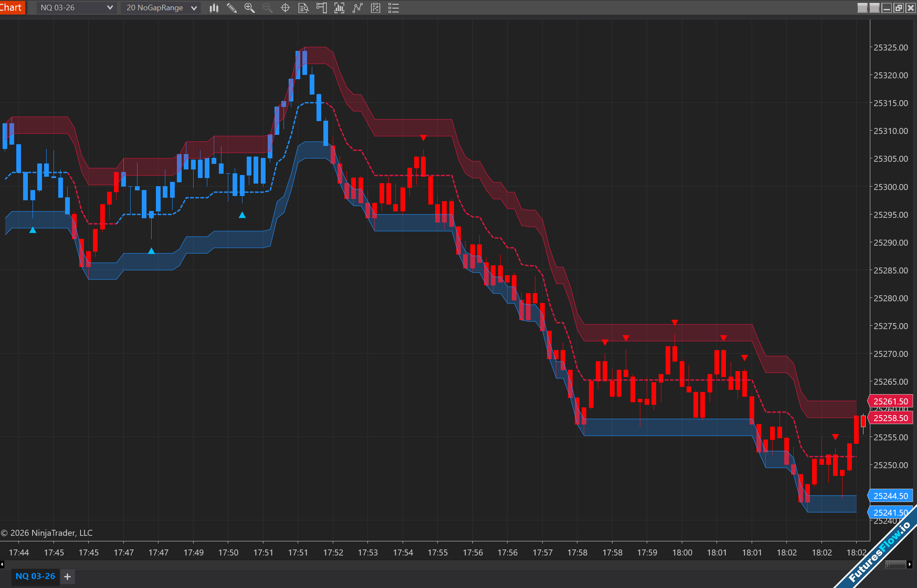The image size is (917, 588).
Task: Open the data series bars icon
Action: [339, 8]
